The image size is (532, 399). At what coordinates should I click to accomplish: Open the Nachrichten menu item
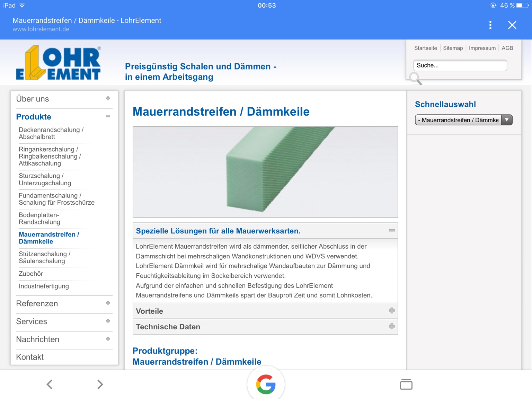pos(38,339)
